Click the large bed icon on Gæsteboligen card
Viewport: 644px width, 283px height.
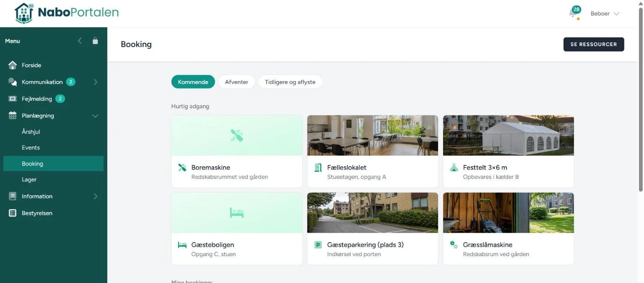[237, 213]
